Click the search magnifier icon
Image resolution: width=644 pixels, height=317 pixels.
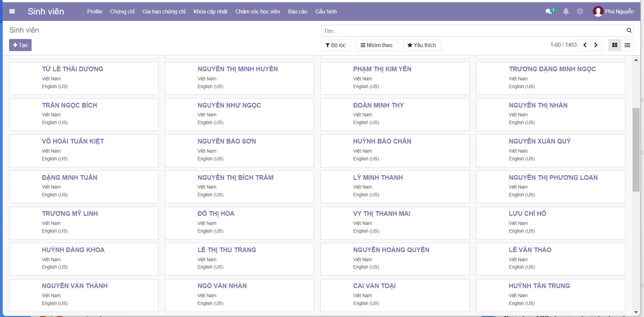629,31
